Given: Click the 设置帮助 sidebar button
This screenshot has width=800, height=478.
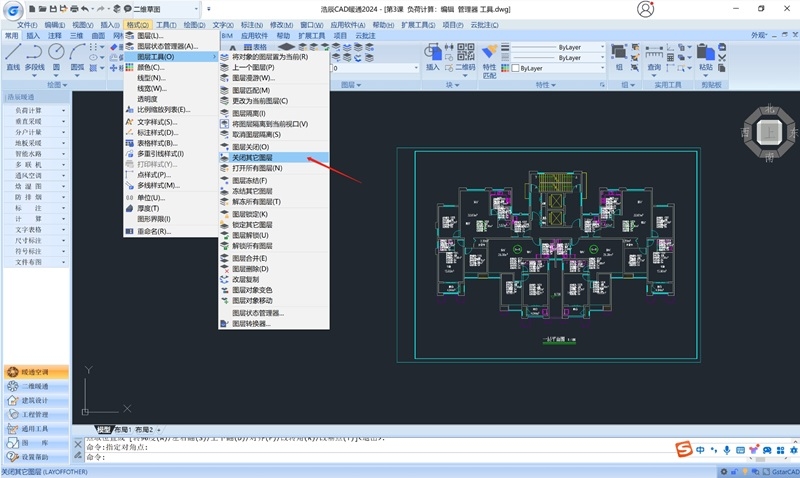Looking at the screenshot, I should [36, 457].
